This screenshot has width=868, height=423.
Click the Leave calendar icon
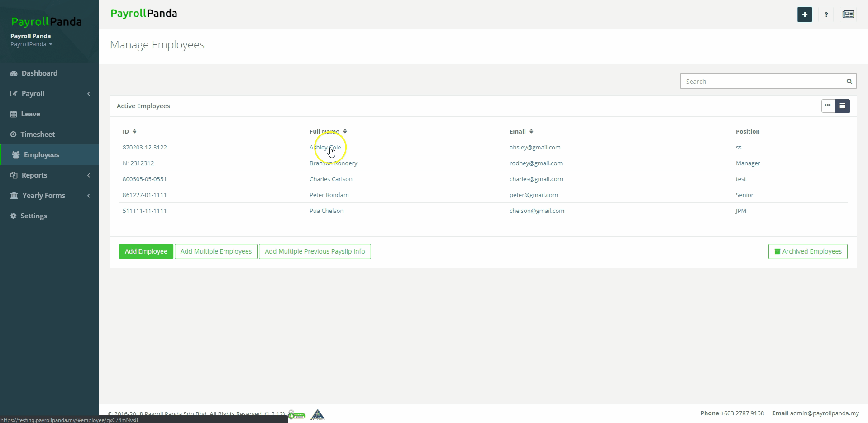(14, 114)
